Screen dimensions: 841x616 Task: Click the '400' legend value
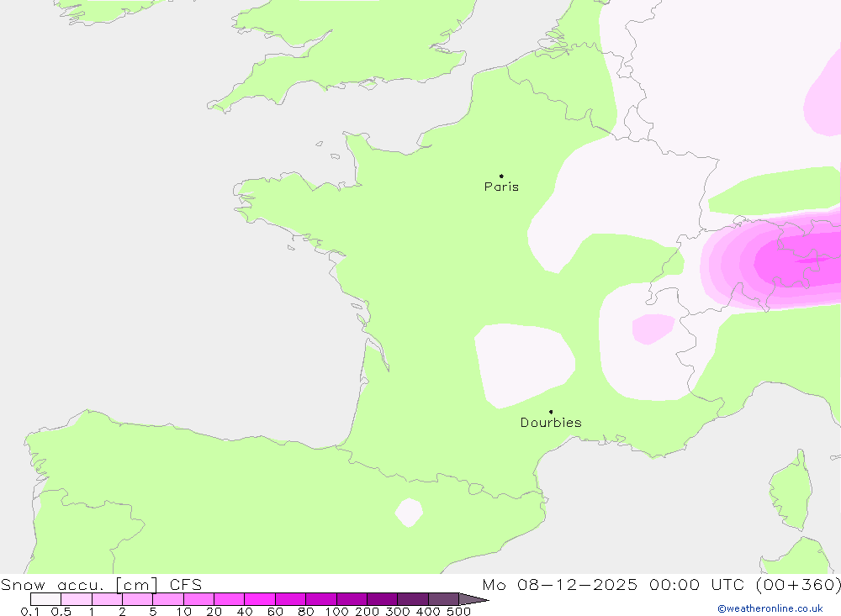coord(429,611)
